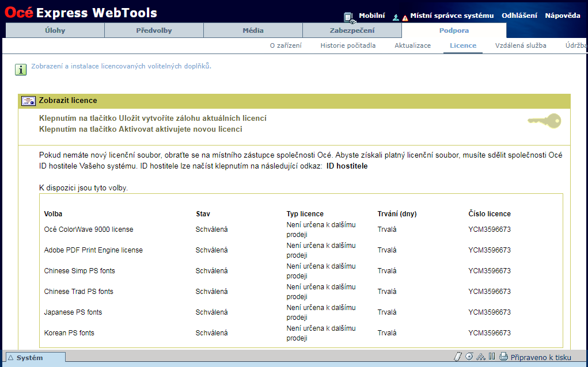This screenshot has width=588, height=367.
Task: Click the Volba column header
Action: pos(53,214)
